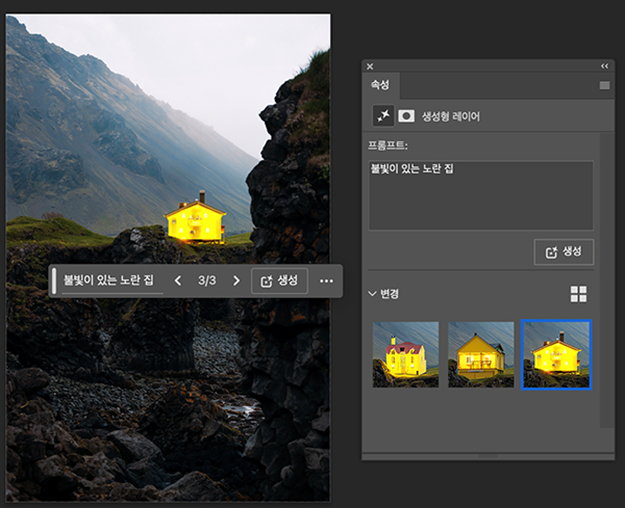Close the 속성 properties panel

tap(370, 67)
